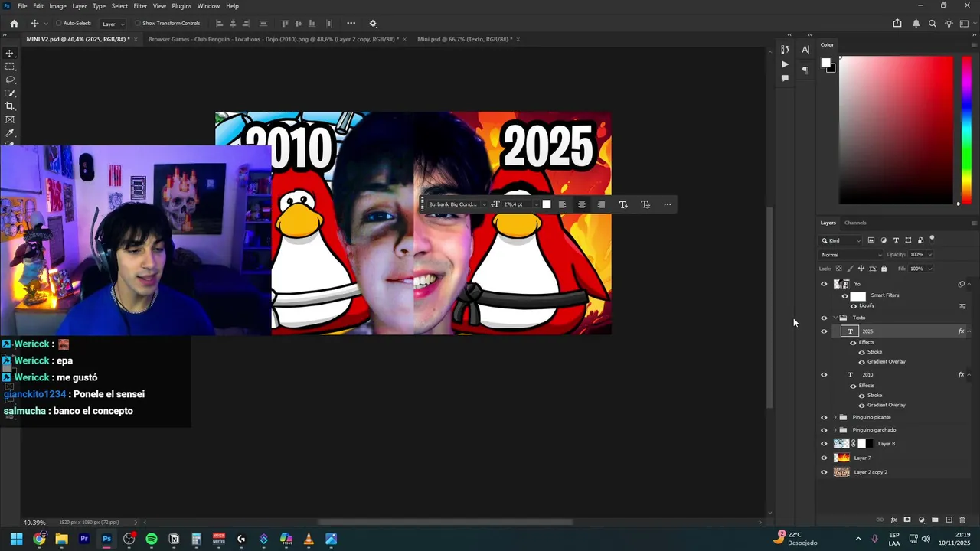The width and height of the screenshot is (980, 551).
Task: Switch to the Channels tab
Action: click(x=855, y=223)
